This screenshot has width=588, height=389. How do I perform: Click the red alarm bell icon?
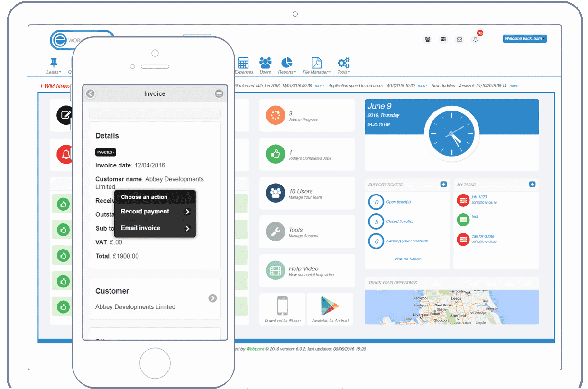pyautogui.click(x=65, y=155)
